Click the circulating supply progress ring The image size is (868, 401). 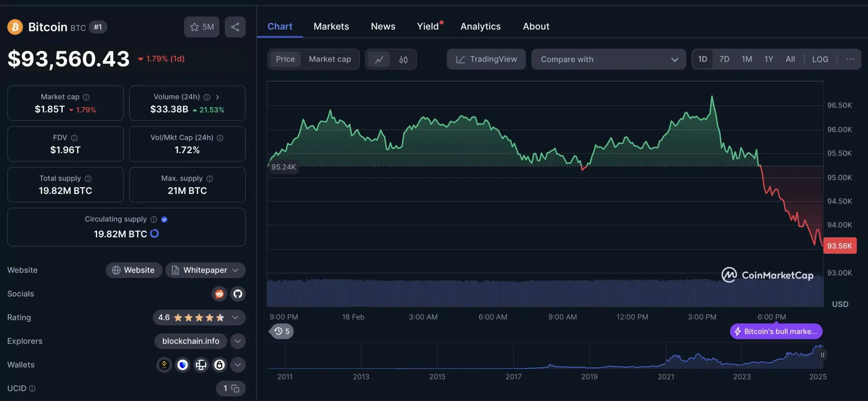pos(154,233)
